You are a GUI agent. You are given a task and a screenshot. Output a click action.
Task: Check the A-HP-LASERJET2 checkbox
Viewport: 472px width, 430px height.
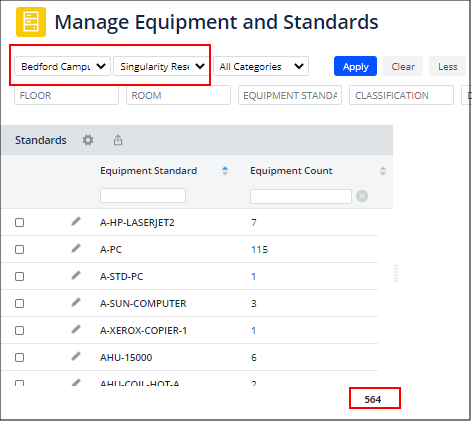(x=20, y=222)
